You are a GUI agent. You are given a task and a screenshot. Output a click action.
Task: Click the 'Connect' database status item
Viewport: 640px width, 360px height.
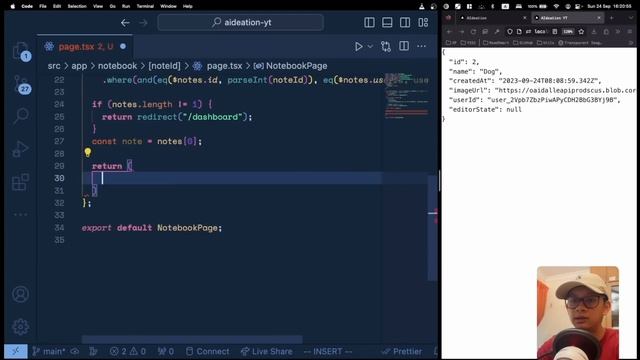click(208, 351)
